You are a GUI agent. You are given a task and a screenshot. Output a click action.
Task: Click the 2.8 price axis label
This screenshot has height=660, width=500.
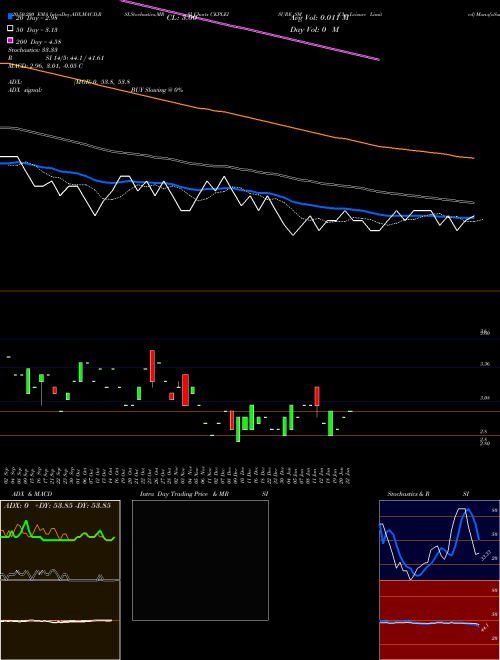[484, 432]
